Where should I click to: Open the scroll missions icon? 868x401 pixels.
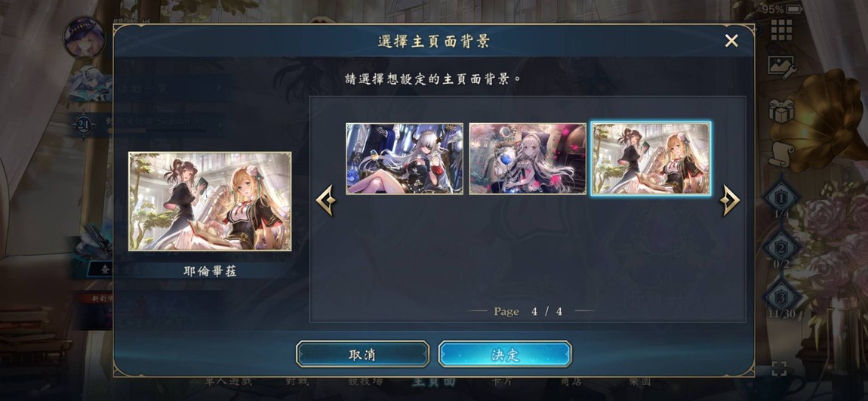(781, 154)
